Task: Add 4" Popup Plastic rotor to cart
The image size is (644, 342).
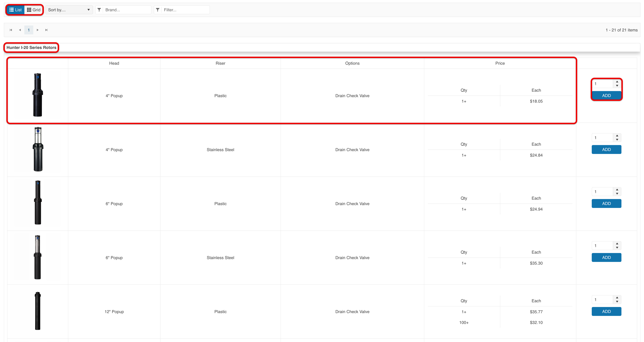Action: tap(606, 95)
